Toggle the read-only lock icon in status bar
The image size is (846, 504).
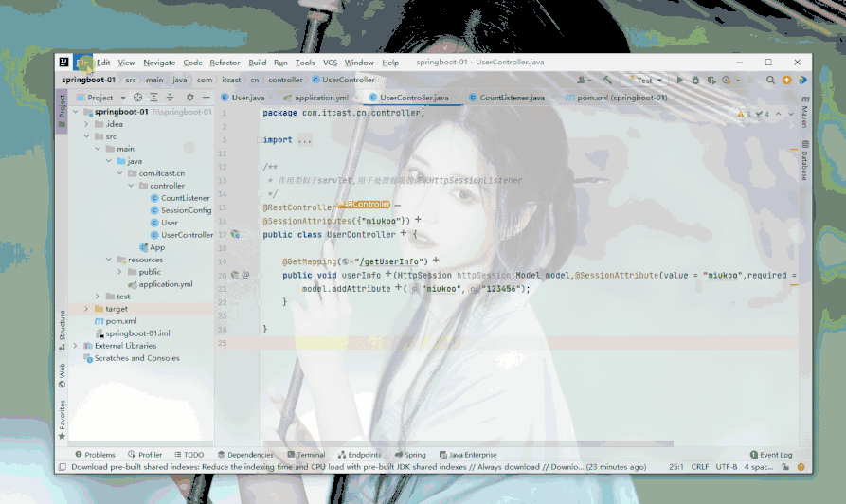point(785,467)
